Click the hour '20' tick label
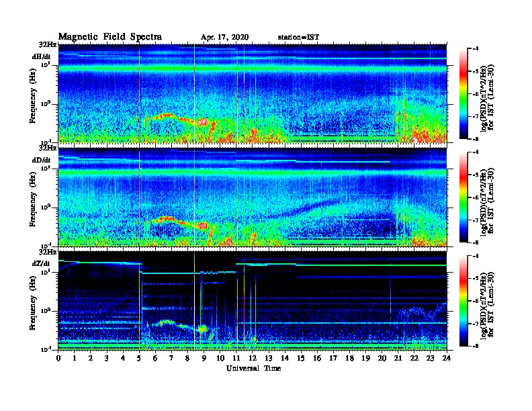The width and height of the screenshot is (532, 411). 382,358
